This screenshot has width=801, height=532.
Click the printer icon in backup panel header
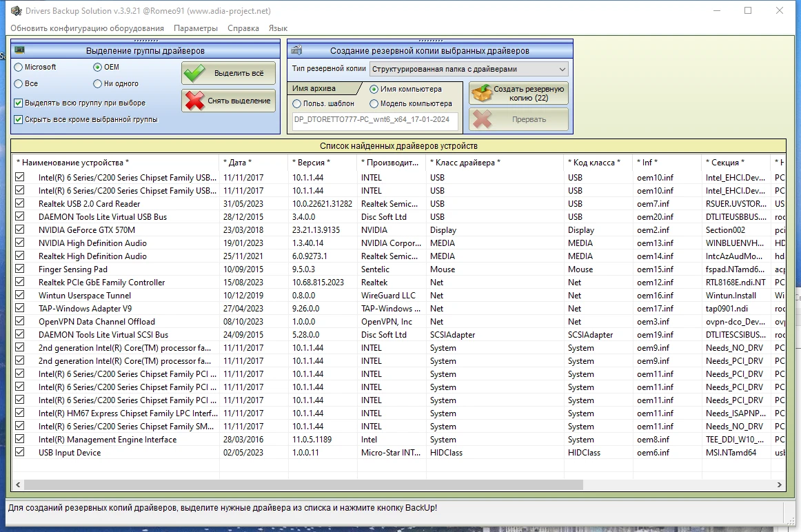(x=296, y=50)
